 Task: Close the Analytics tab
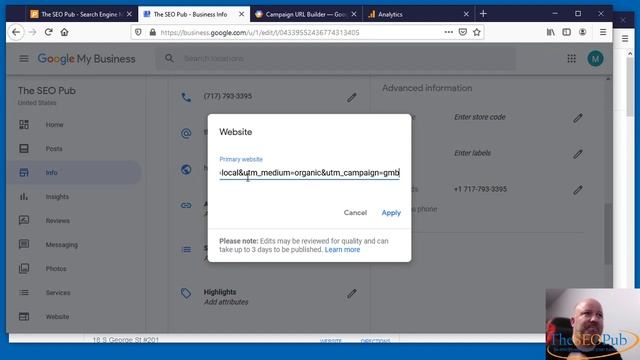466,14
